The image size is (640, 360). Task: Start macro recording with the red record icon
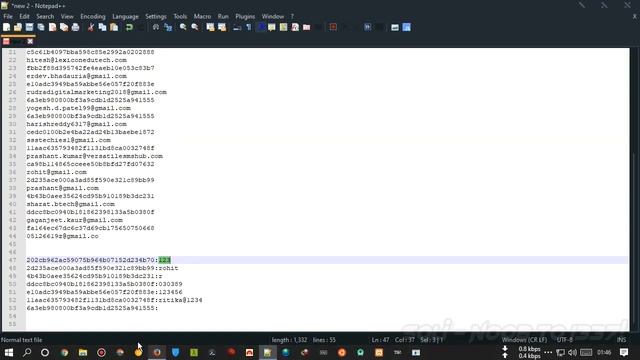click(333, 27)
